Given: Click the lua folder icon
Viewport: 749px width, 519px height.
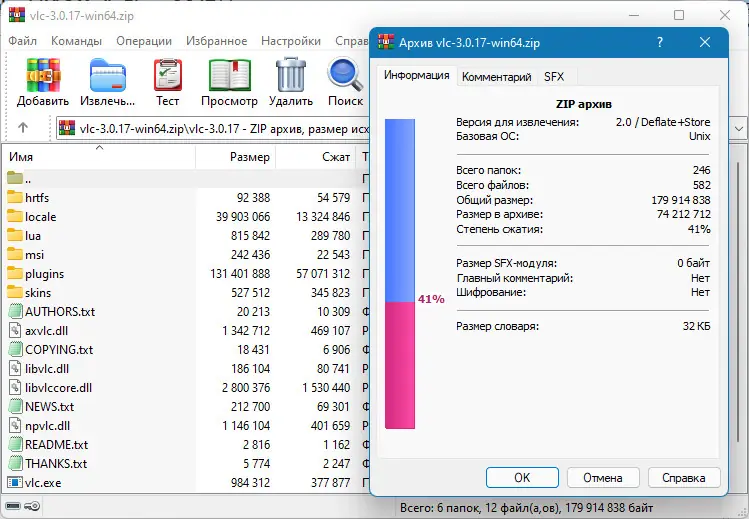Looking at the screenshot, I should point(15,235).
